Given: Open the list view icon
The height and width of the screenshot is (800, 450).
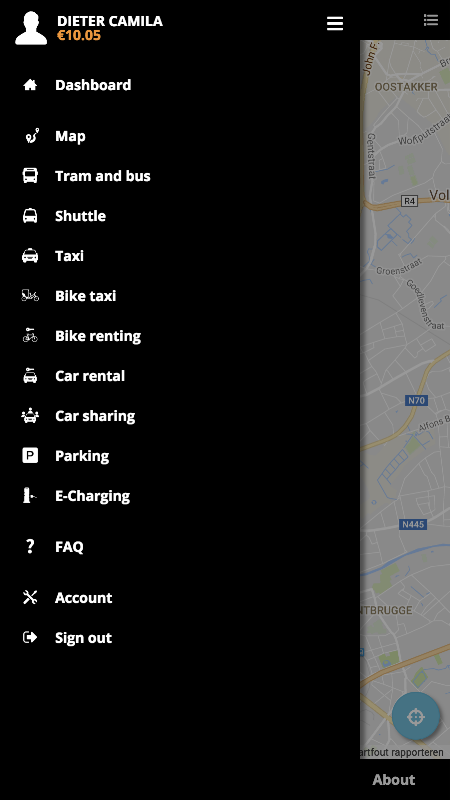Looking at the screenshot, I should point(431,20).
